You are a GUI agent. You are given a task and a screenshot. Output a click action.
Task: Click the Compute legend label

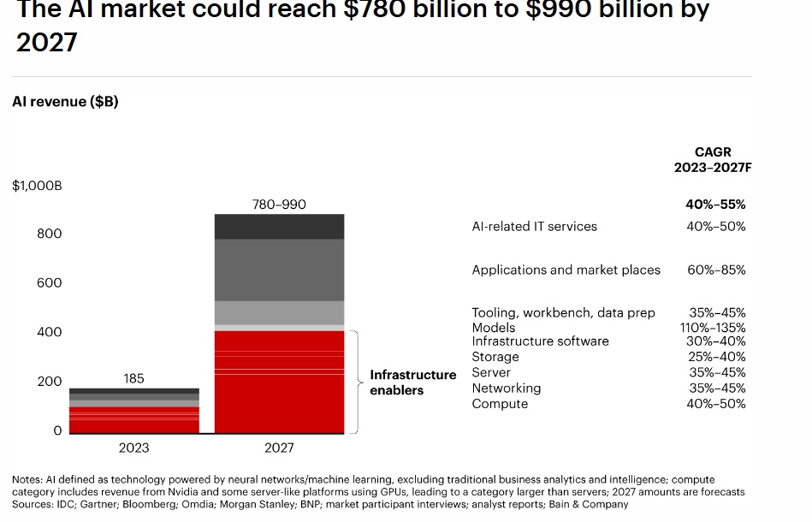[500, 404]
